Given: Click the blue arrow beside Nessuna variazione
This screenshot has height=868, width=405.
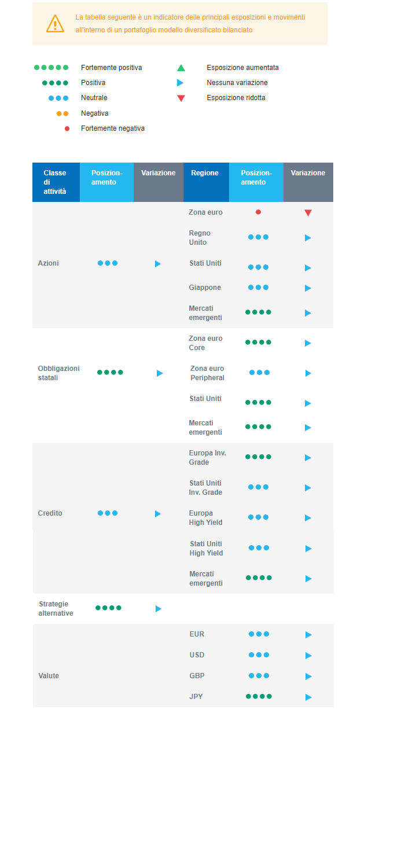Looking at the screenshot, I should click(x=181, y=83).
